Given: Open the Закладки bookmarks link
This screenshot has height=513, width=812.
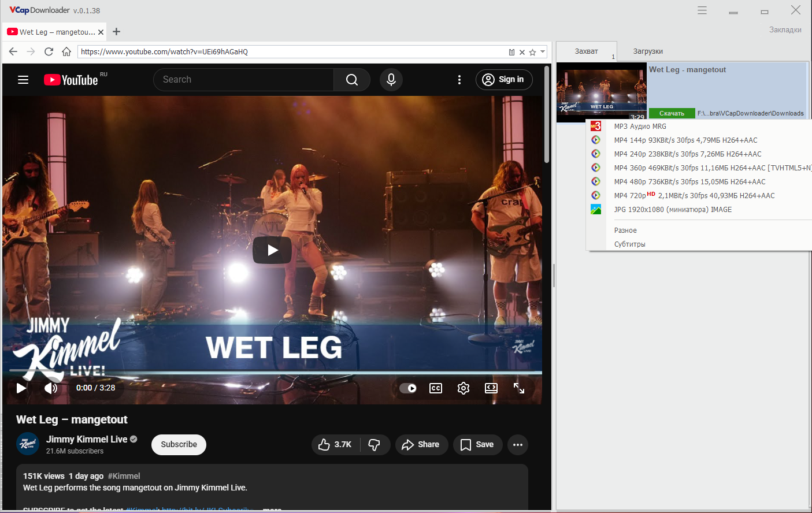Looking at the screenshot, I should (x=785, y=30).
